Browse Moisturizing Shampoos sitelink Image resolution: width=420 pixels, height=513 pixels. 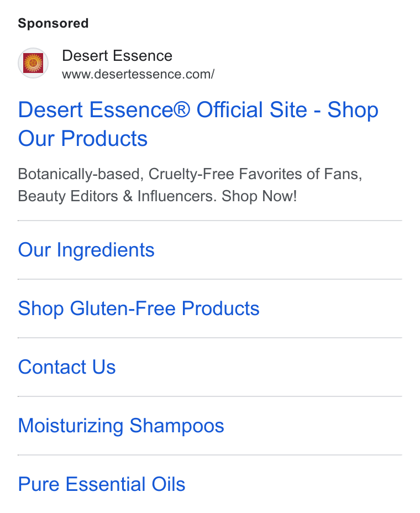121,426
